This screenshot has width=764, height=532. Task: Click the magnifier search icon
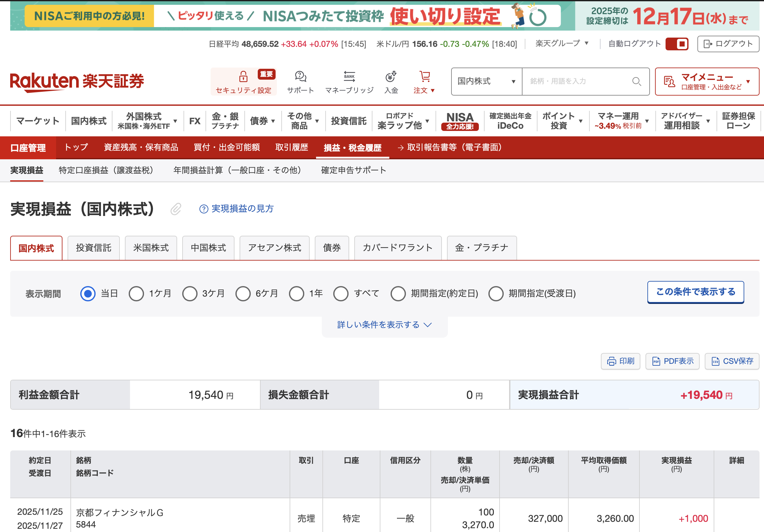(x=636, y=82)
